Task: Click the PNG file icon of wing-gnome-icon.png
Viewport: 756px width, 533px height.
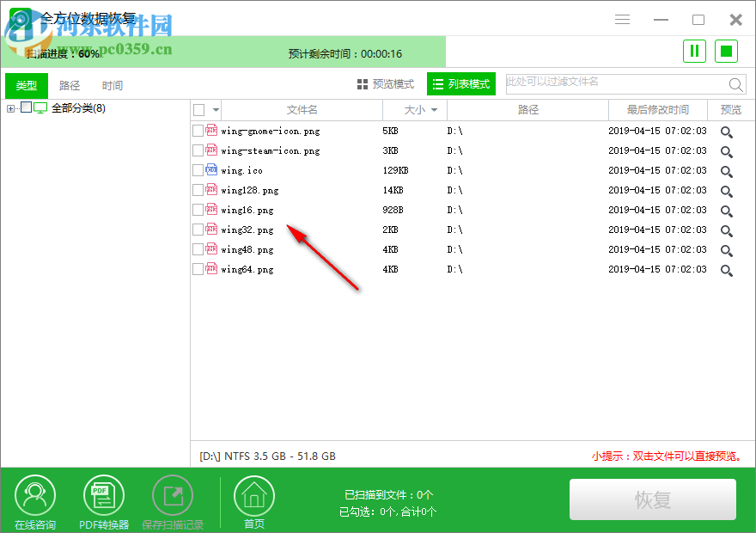Action: coord(211,130)
